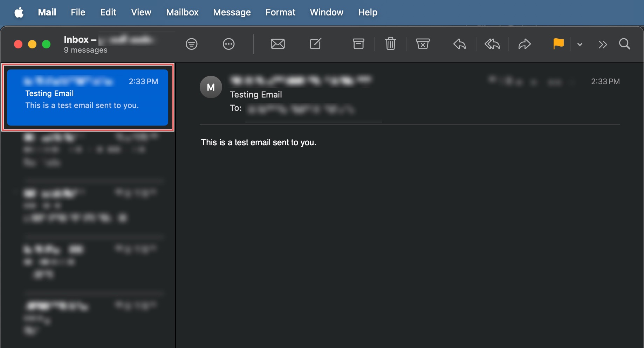The width and height of the screenshot is (644, 348).
Task: Open the search magnifier
Action: 624,44
